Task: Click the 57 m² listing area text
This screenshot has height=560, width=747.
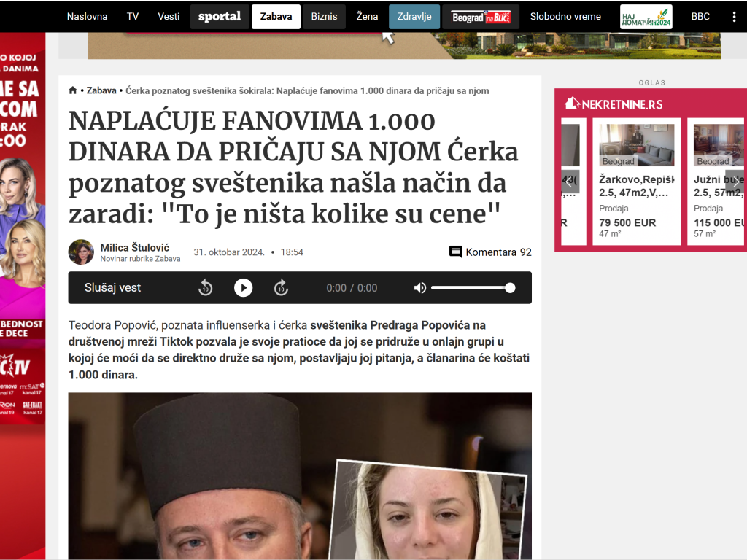Action: 705,234
